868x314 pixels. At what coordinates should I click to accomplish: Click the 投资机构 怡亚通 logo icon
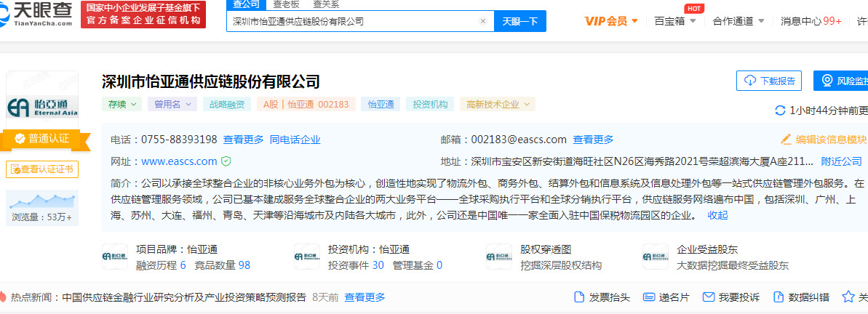tap(307, 257)
